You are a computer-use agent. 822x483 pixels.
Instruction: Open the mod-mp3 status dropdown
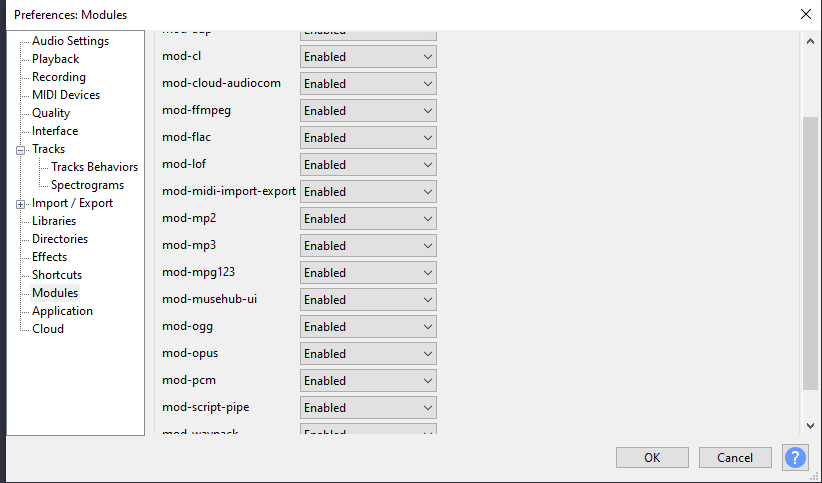pos(368,246)
